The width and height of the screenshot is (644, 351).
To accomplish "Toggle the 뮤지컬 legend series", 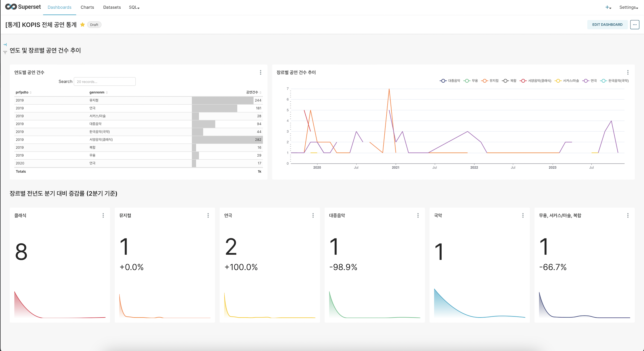I will [x=490, y=81].
